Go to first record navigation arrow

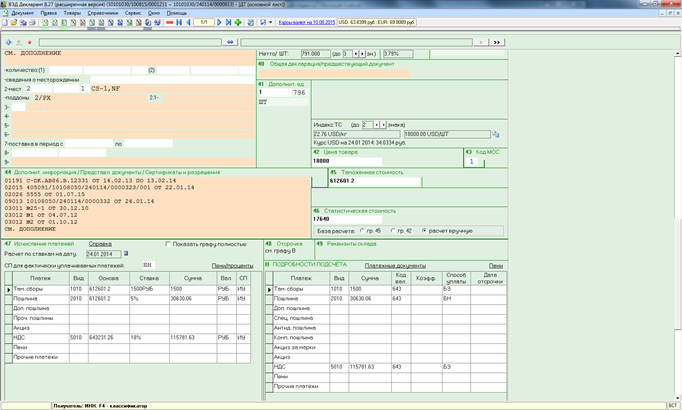point(178,21)
